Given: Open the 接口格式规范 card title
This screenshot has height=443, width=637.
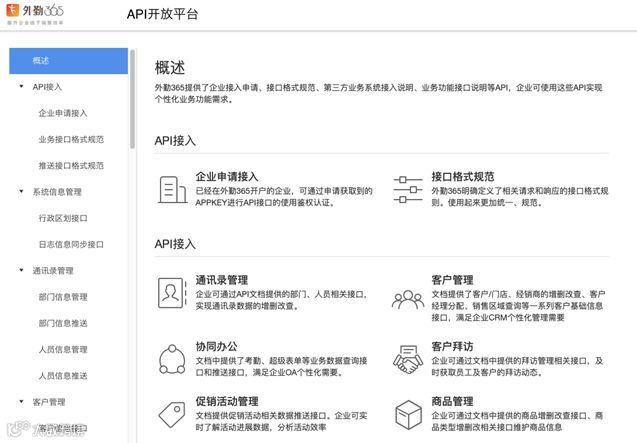Looking at the screenshot, I should pos(463,176).
